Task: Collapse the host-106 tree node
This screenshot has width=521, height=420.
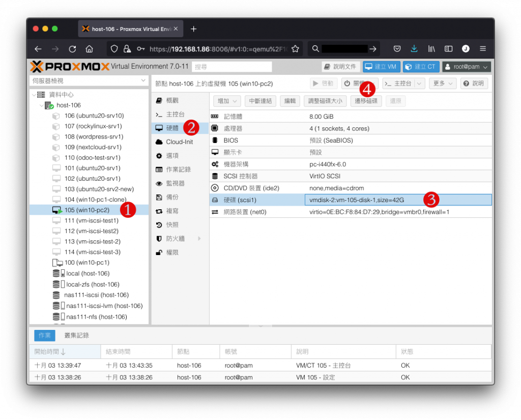Action: coord(42,105)
